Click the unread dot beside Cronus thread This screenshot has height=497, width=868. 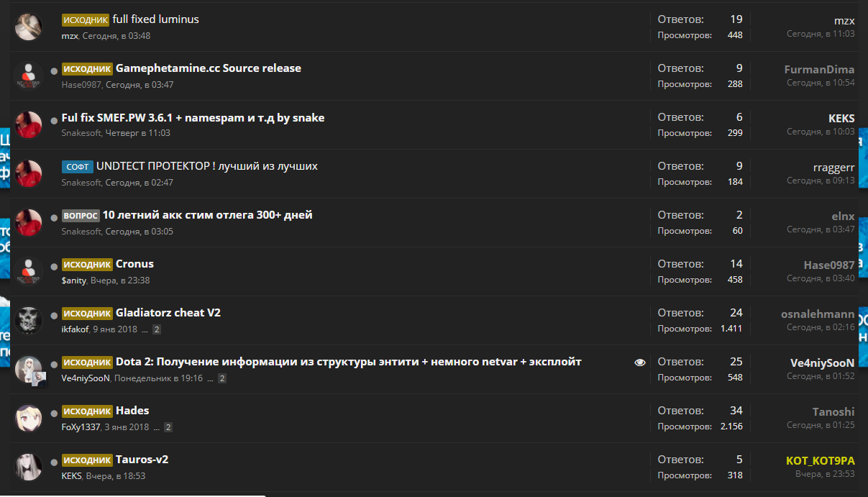(54, 266)
